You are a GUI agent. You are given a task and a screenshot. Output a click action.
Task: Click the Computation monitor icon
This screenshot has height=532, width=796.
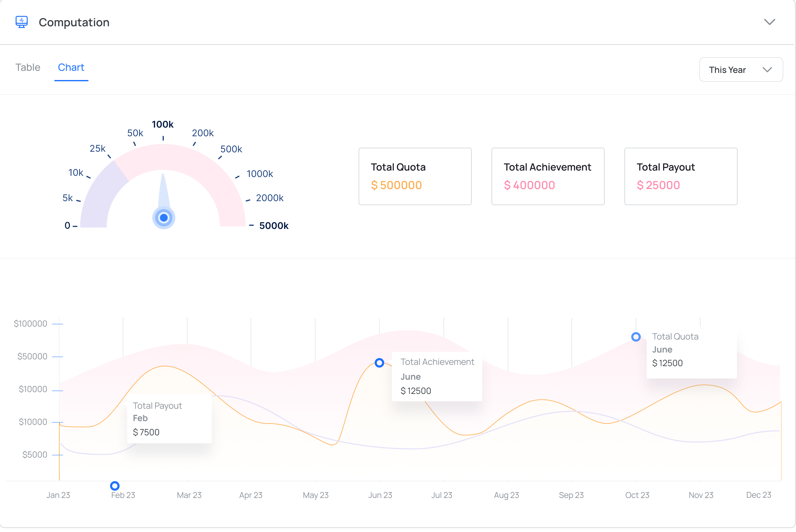[21, 22]
